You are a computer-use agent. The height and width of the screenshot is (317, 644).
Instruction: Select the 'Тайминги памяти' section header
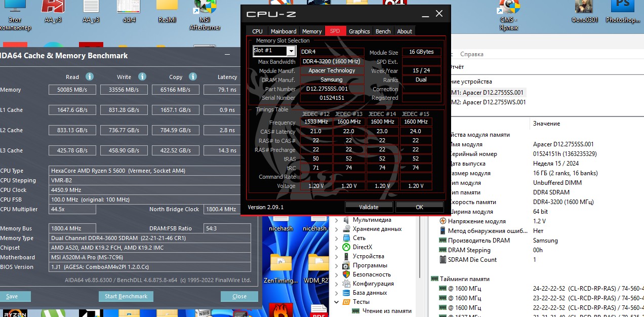[460, 279]
